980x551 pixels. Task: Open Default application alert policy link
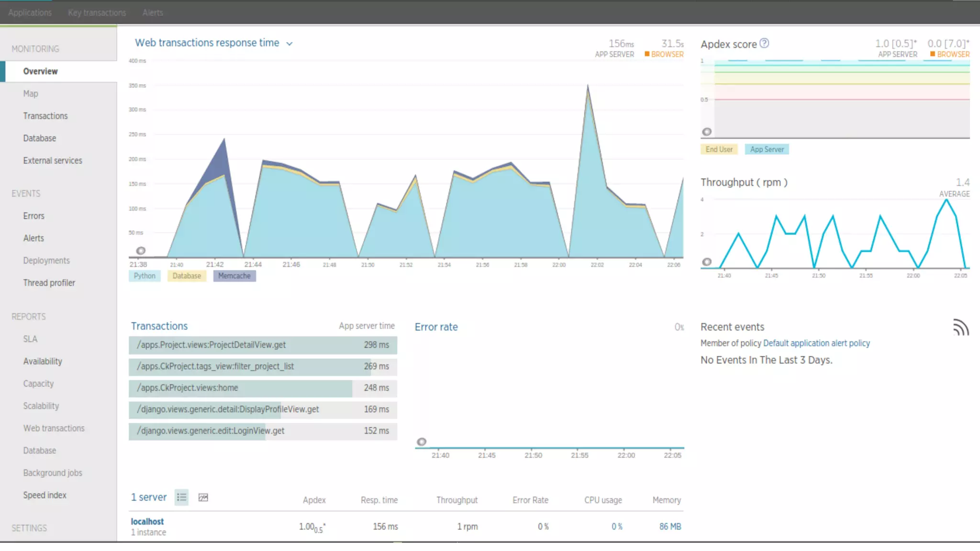pyautogui.click(x=816, y=343)
